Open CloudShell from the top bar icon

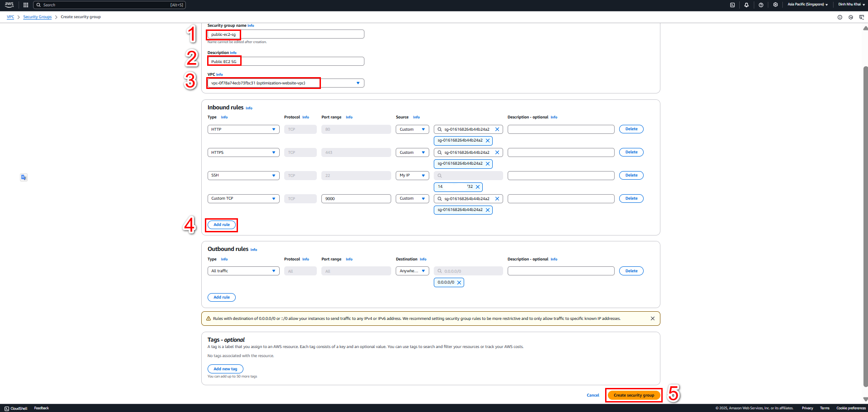coord(732,5)
